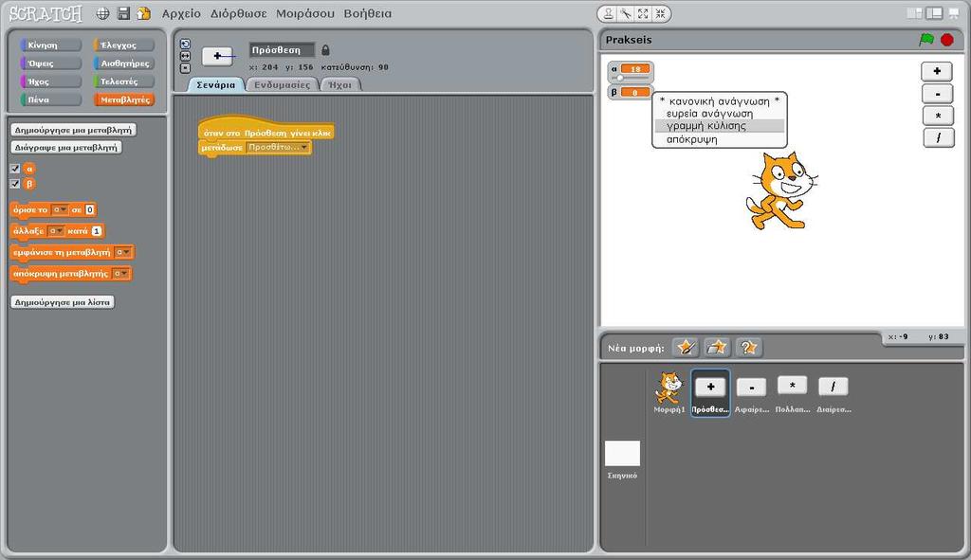Select the Αφαίρε... sprite thumbnail
971x560 pixels.
coord(752,393)
